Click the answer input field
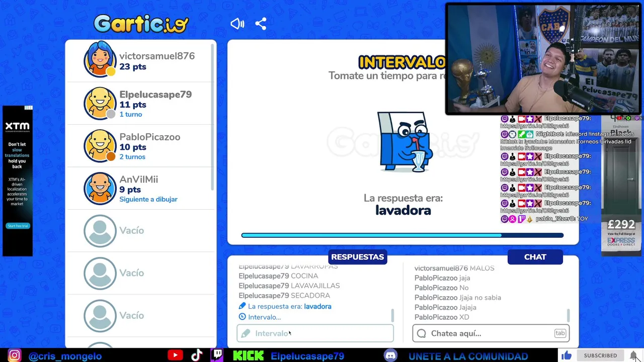Image resolution: width=644 pixels, height=362 pixels. pos(315,333)
